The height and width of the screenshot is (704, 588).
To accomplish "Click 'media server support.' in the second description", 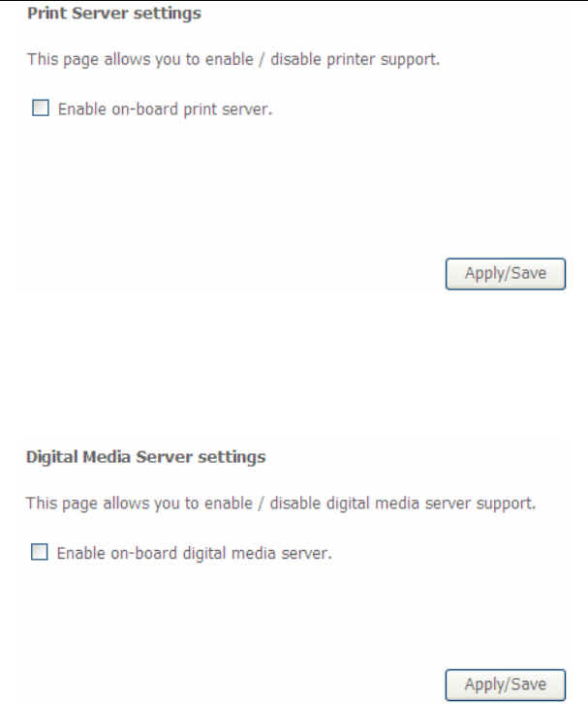I will click(455, 504).
